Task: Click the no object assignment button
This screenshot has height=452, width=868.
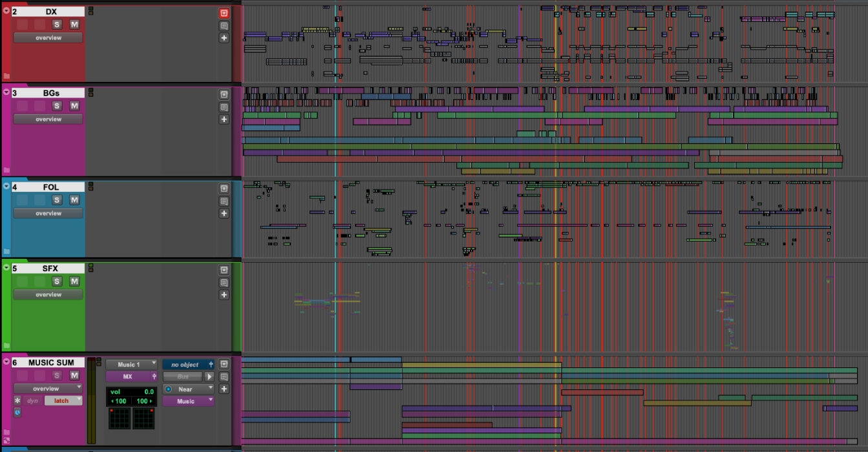Action: pos(185,364)
